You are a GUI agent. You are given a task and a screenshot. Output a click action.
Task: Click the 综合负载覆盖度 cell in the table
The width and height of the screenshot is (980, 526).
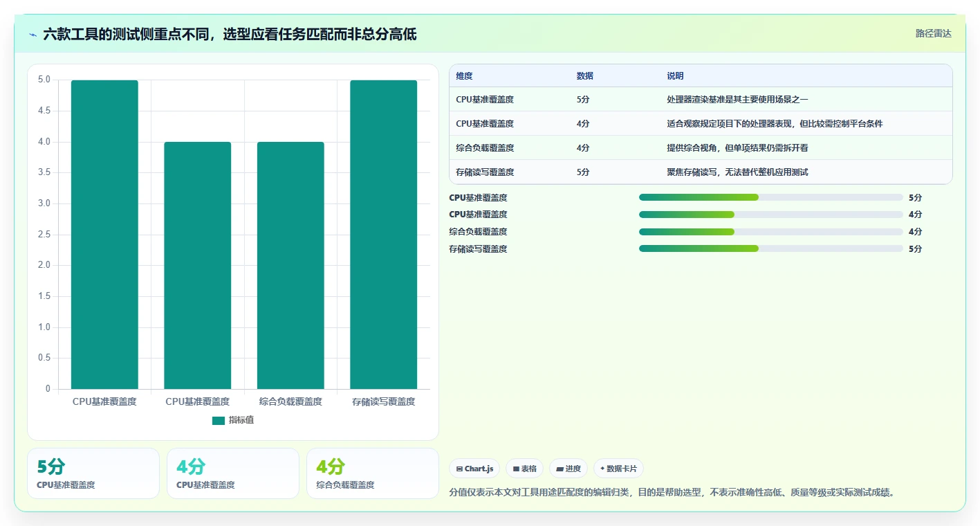pyautogui.click(x=485, y=147)
